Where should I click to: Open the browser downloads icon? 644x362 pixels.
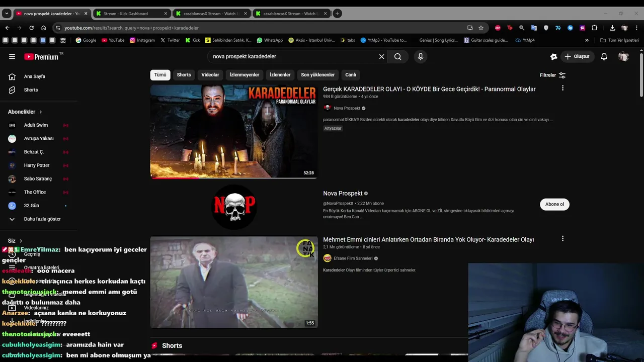pos(612,28)
